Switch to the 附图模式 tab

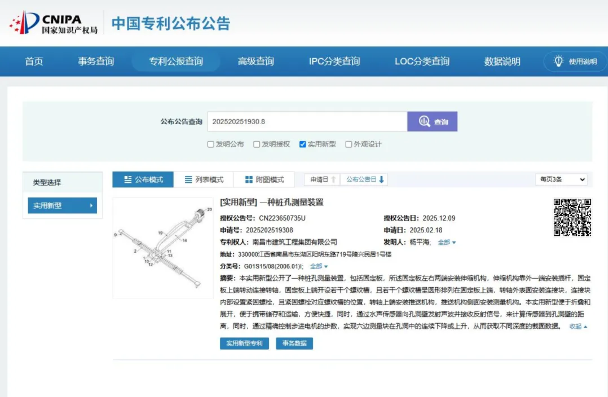click(x=264, y=180)
